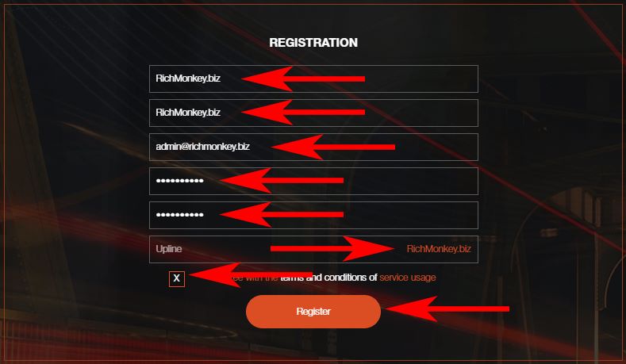This screenshot has width=626, height=364.
Task: Click the right-pointing red arrow in Upline field
Action: 332,249
